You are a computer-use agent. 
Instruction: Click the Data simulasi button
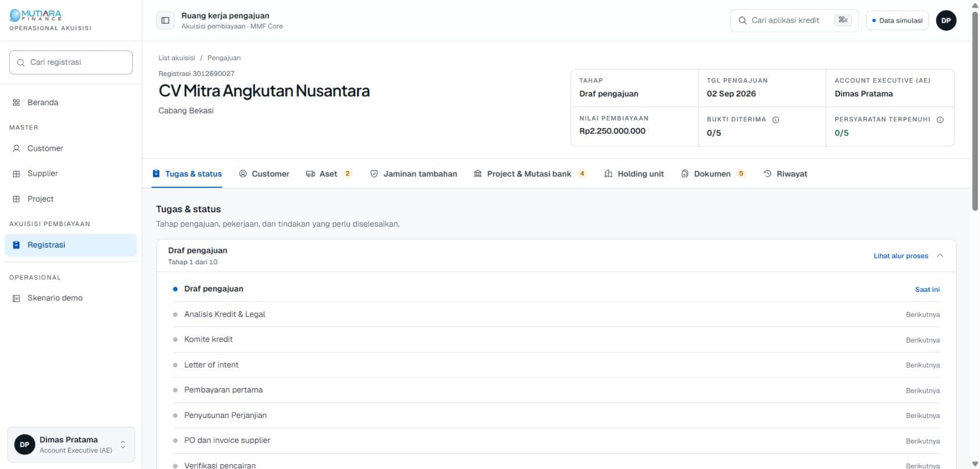(x=897, y=20)
